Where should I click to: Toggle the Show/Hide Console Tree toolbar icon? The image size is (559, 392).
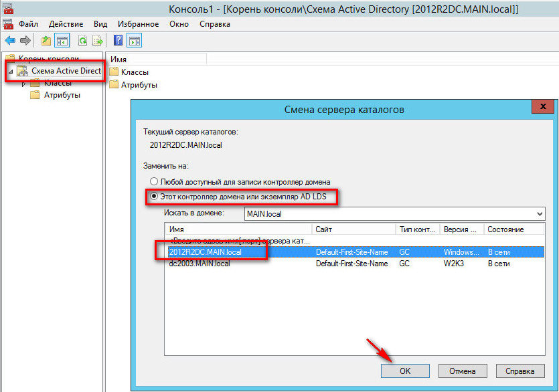[62, 41]
